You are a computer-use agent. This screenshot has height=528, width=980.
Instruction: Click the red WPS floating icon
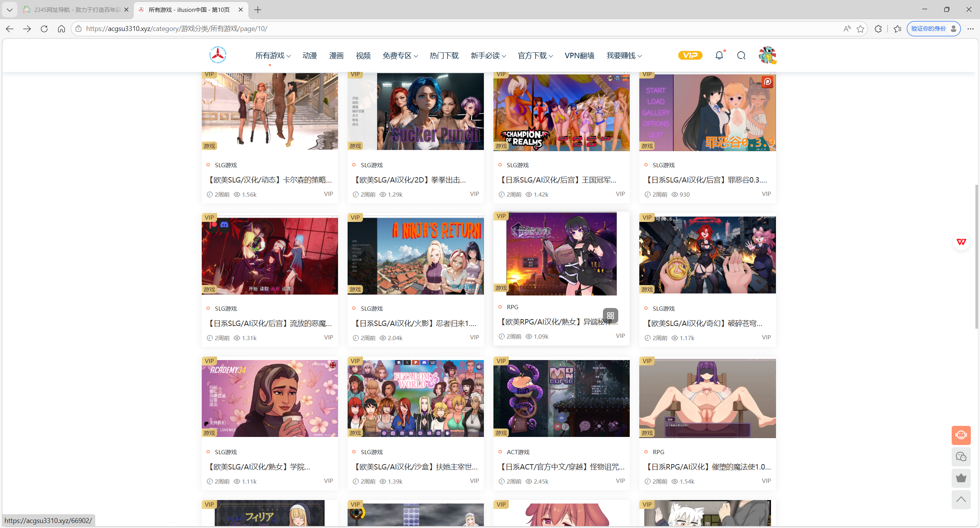961,242
